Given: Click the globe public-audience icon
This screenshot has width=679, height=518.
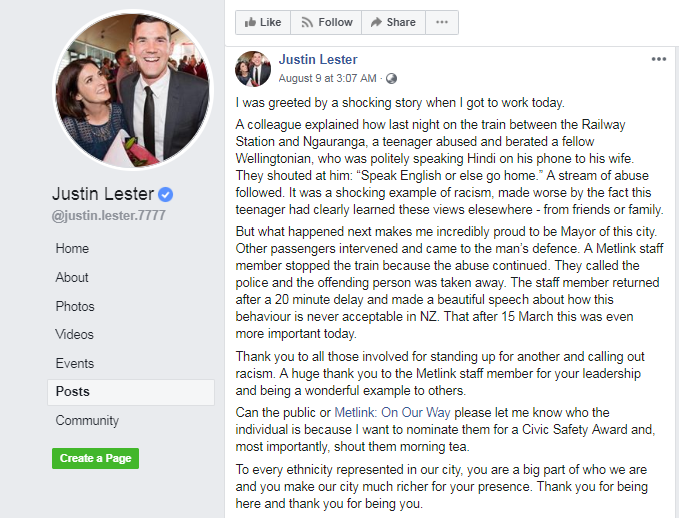Looking at the screenshot, I should point(391,78).
